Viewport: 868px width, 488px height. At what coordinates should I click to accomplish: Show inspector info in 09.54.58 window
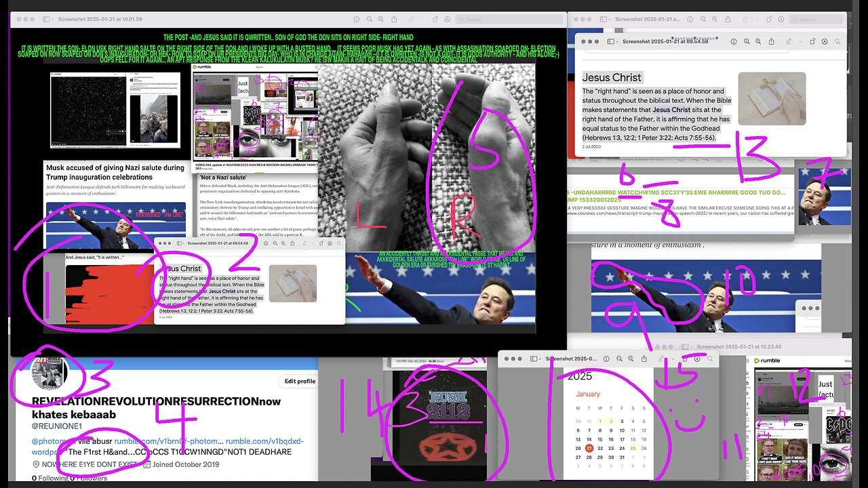click(x=734, y=41)
